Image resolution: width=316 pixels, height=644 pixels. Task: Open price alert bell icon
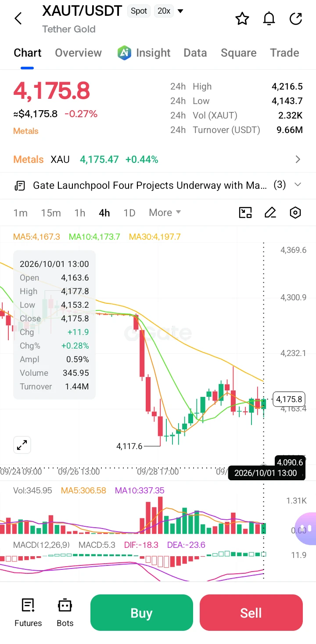coord(269,18)
